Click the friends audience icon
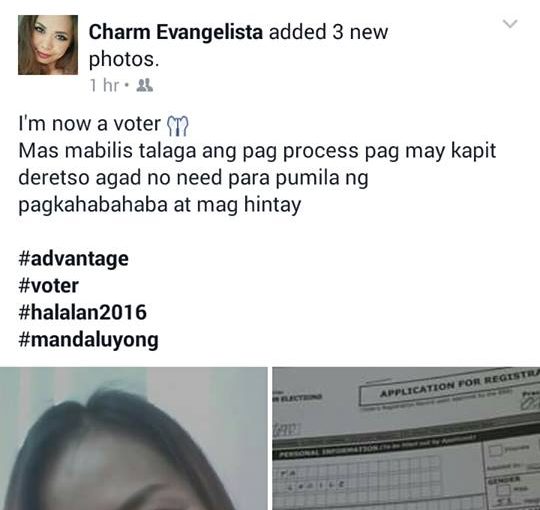 point(145,85)
